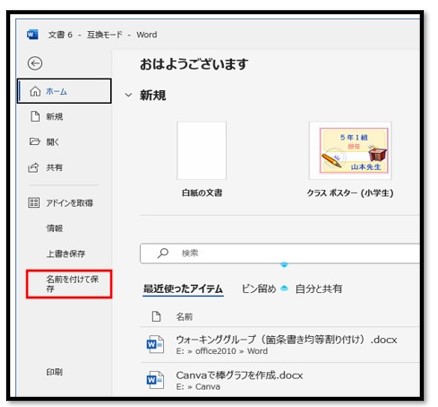Select ホーム in the sidebar

pos(64,91)
